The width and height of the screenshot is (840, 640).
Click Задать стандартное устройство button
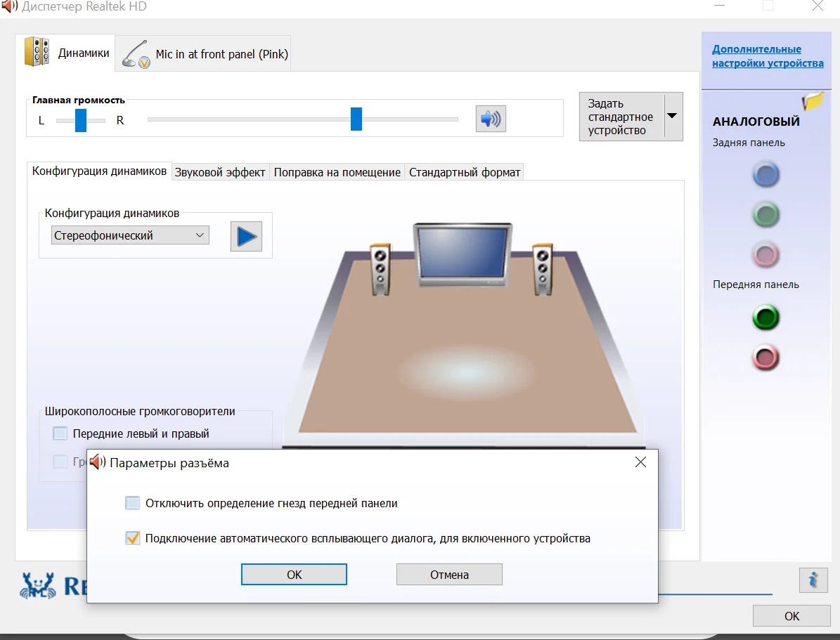click(x=621, y=116)
